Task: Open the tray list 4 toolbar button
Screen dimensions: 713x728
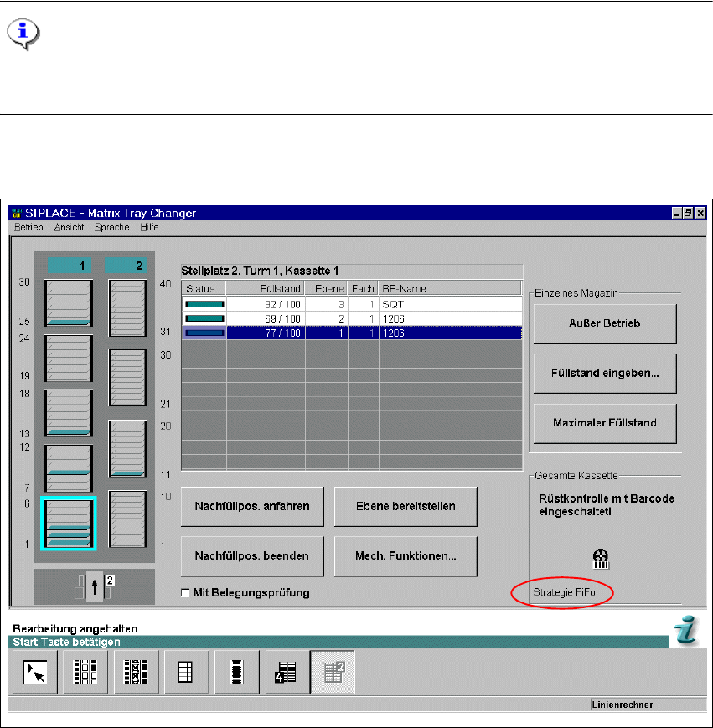Action: point(287,672)
